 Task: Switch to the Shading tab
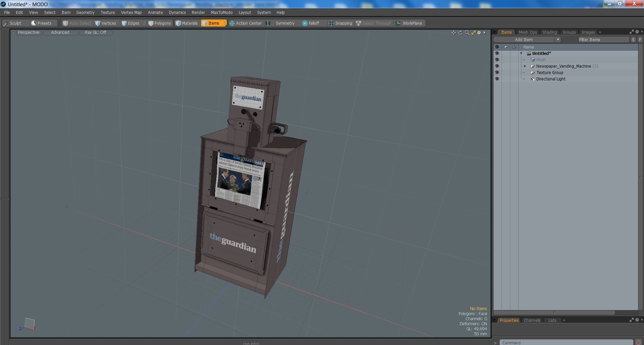click(x=549, y=32)
